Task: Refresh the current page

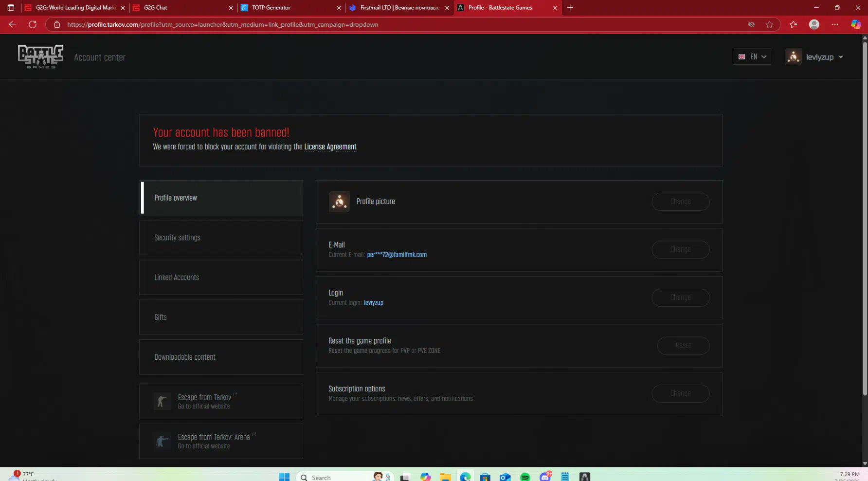Action: [33, 24]
